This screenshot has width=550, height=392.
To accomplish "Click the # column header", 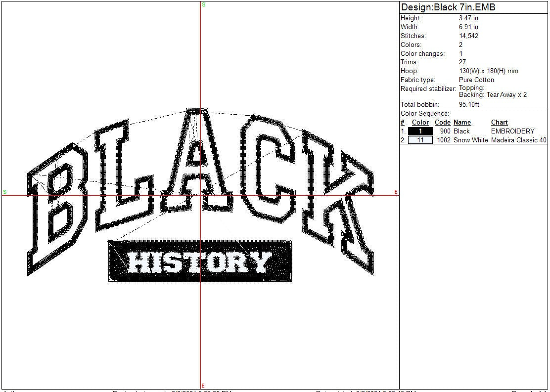I will point(403,123).
